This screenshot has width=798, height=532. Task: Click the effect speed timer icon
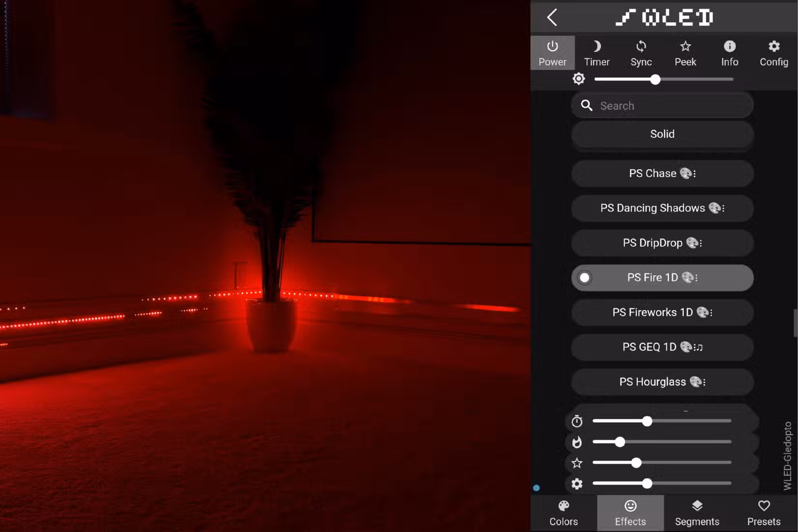click(577, 421)
